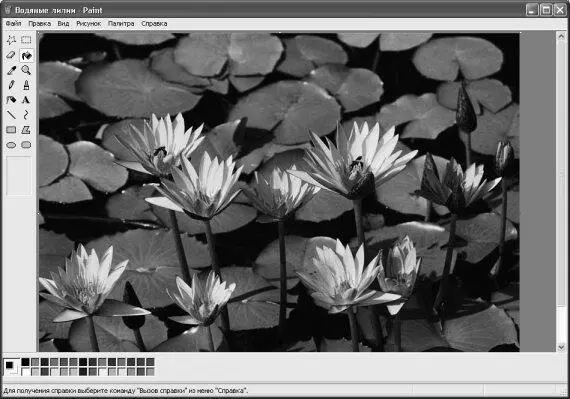Select the last swatch in the bottom palette row
The image size is (570, 399).
pos(150,371)
